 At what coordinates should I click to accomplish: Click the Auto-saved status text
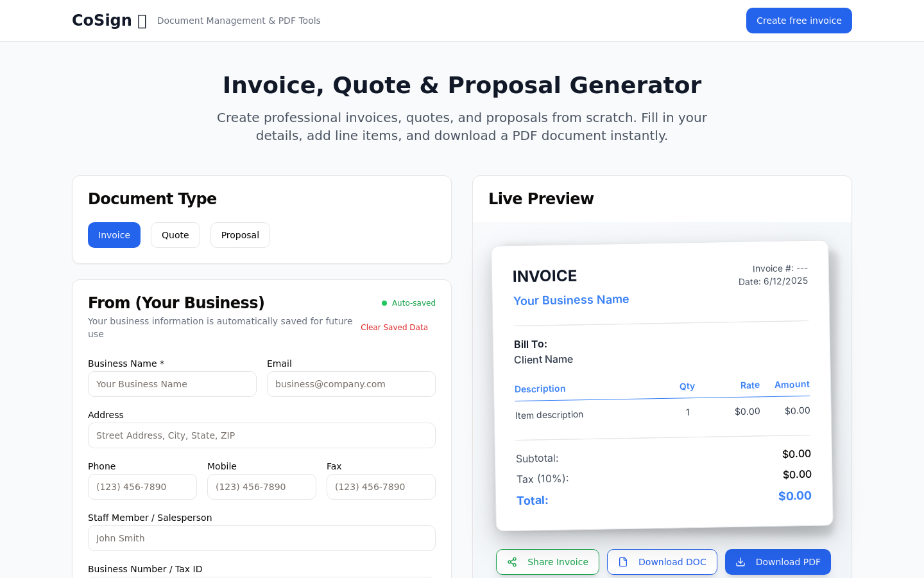point(414,303)
